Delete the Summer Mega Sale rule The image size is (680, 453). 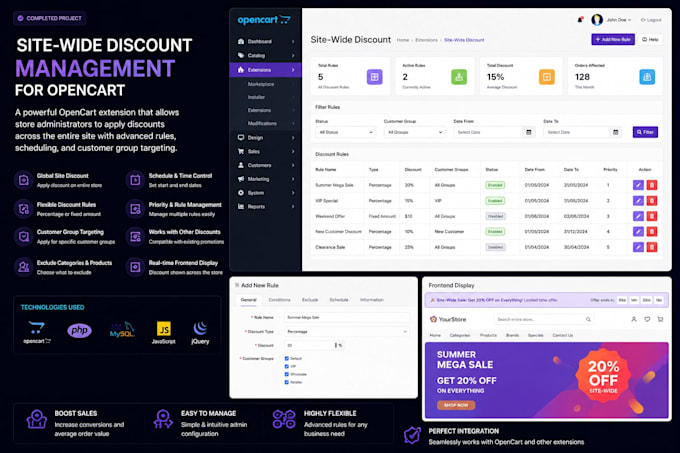(x=651, y=185)
